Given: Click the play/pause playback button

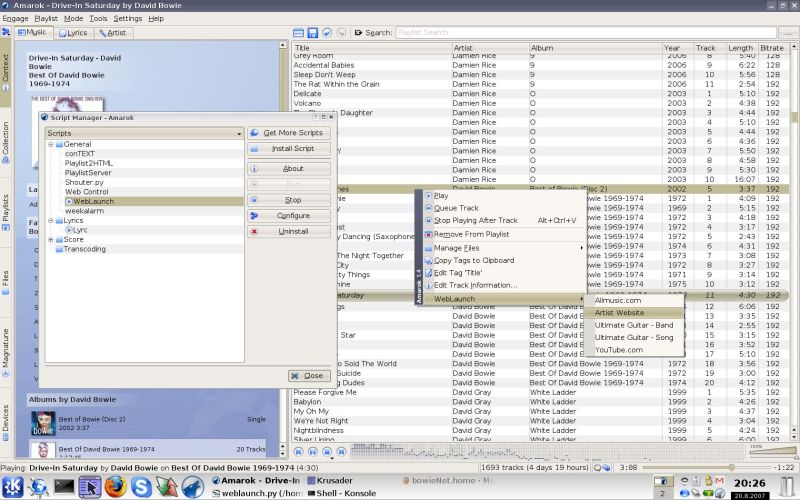Looking at the screenshot, I should (313, 452).
